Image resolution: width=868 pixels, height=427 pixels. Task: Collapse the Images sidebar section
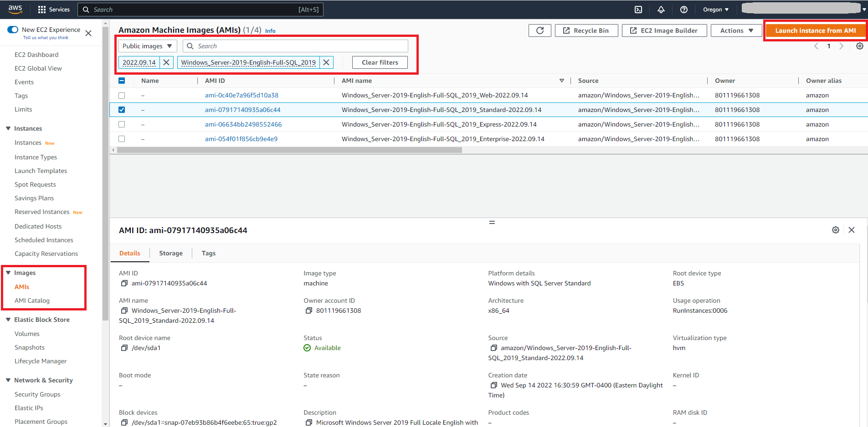click(8, 273)
